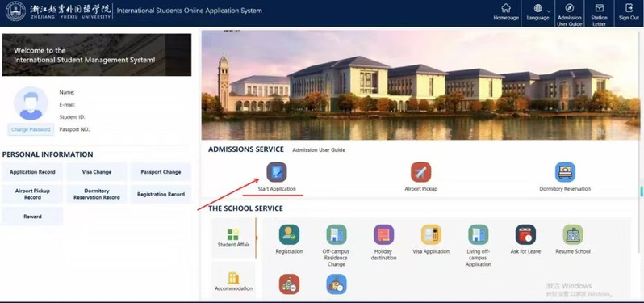Open the Holiday destination icon
The height and width of the screenshot is (303, 644).
coord(383,235)
